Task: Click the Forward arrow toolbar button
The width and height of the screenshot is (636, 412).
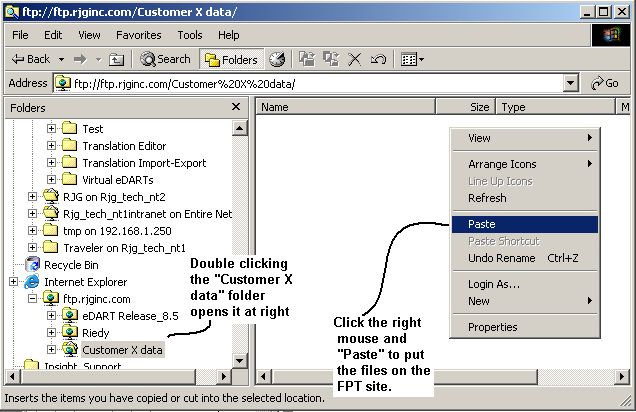Action: pyautogui.click(x=80, y=60)
